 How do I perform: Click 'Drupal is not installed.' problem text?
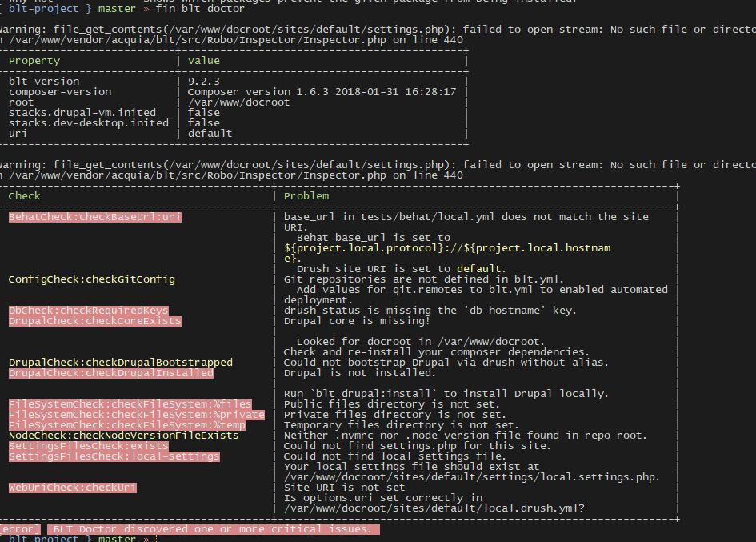point(360,373)
